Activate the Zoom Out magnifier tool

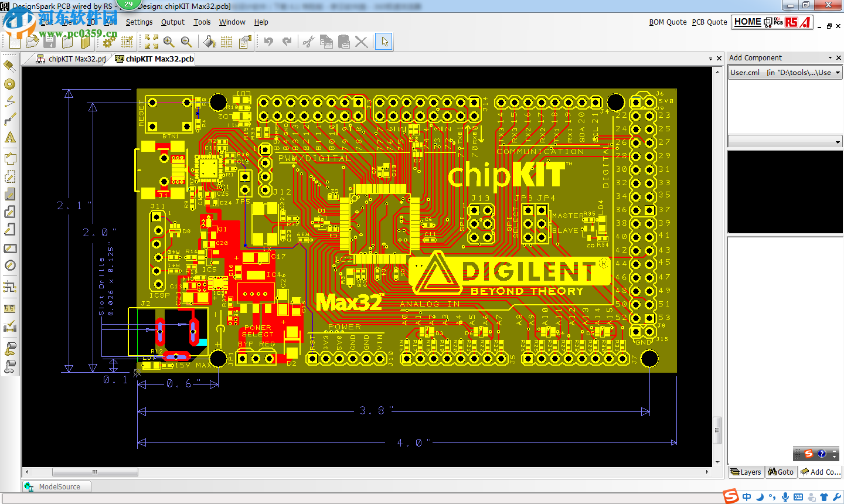(x=186, y=42)
